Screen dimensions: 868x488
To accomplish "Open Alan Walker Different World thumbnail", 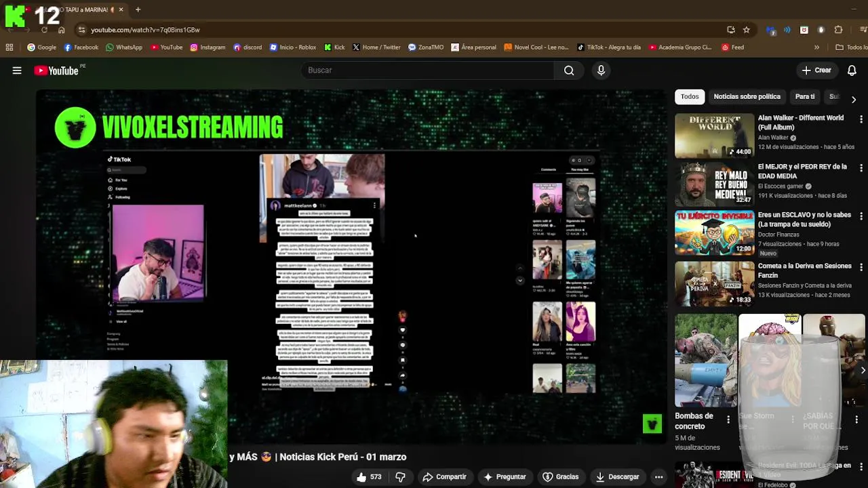I will click(x=714, y=136).
